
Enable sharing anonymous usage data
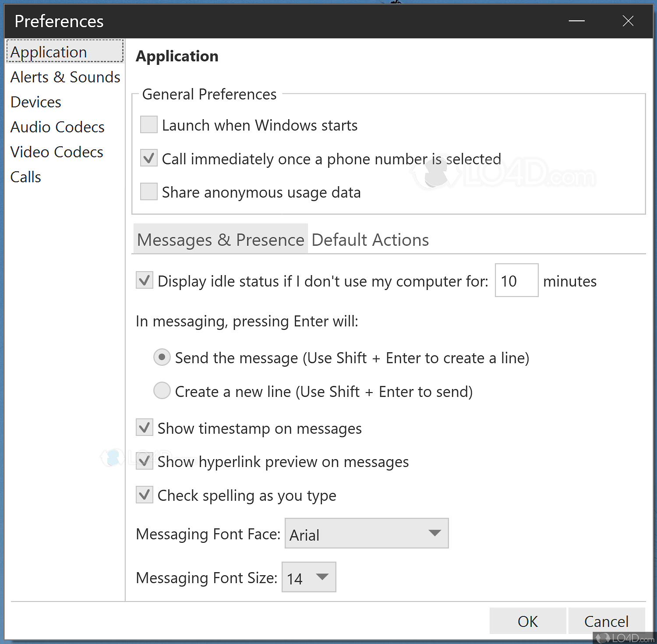[x=148, y=191]
